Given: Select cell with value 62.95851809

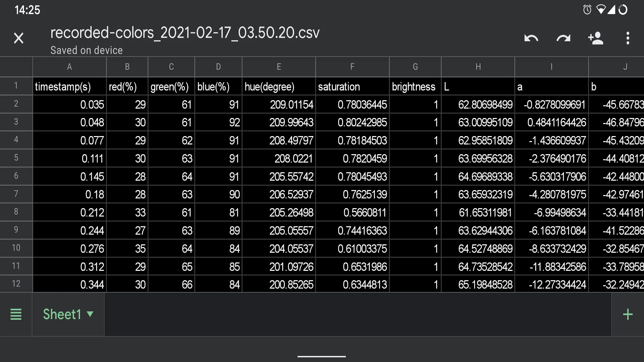Looking at the screenshot, I should 478,140.
